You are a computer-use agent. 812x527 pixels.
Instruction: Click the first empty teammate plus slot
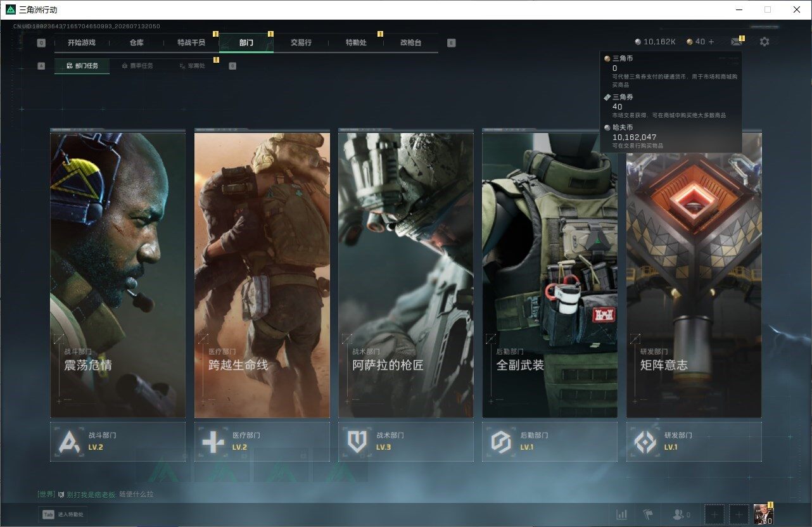click(714, 515)
